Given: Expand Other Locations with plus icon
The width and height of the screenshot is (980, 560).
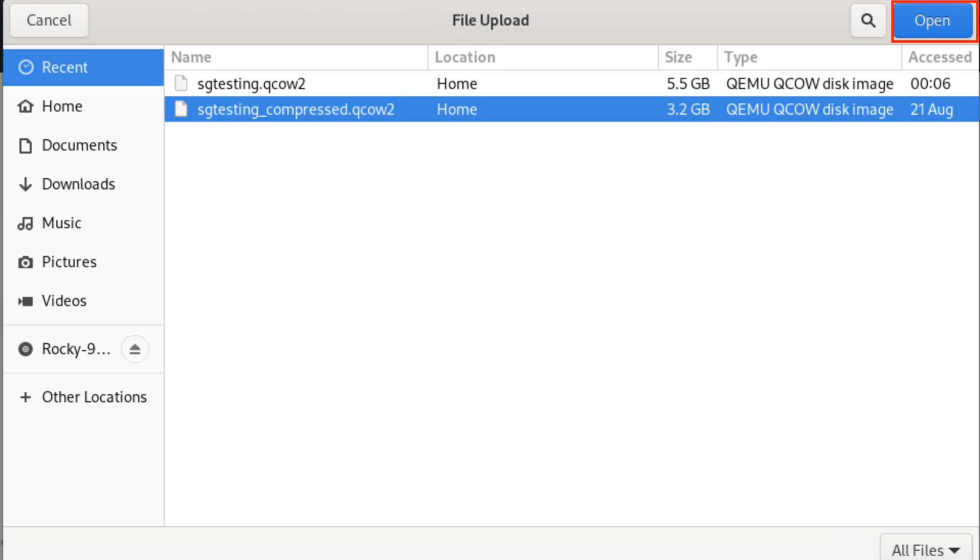Looking at the screenshot, I should click(x=25, y=397).
